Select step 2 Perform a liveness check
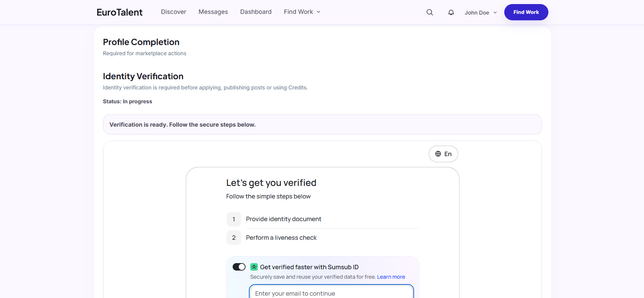This screenshot has width=644, height=298. pos(323,238)
